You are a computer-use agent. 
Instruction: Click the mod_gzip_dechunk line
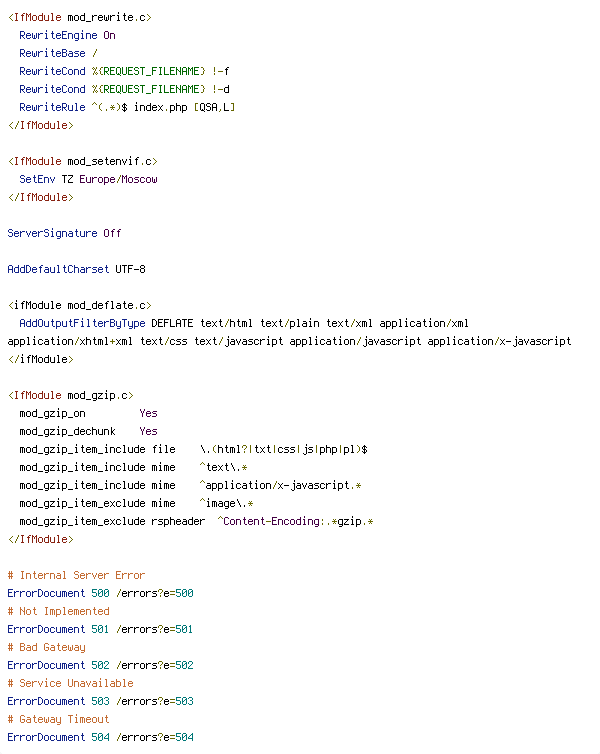point(88,431)
